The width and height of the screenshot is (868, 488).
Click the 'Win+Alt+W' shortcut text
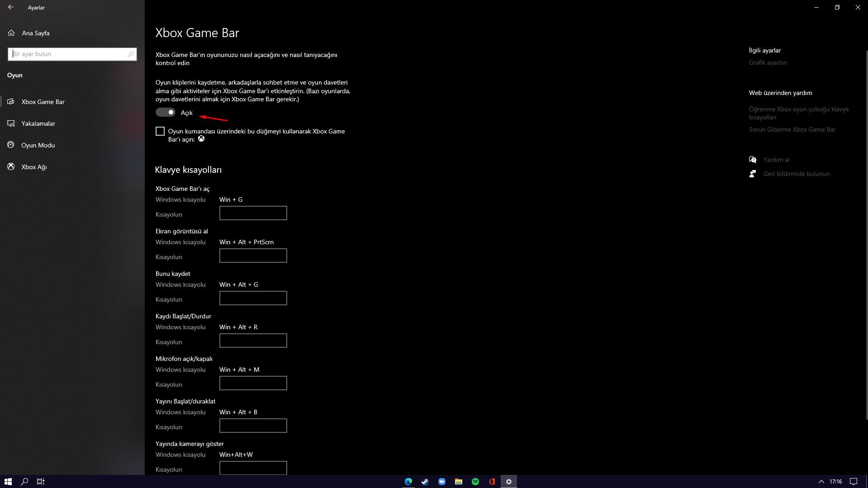236,455
